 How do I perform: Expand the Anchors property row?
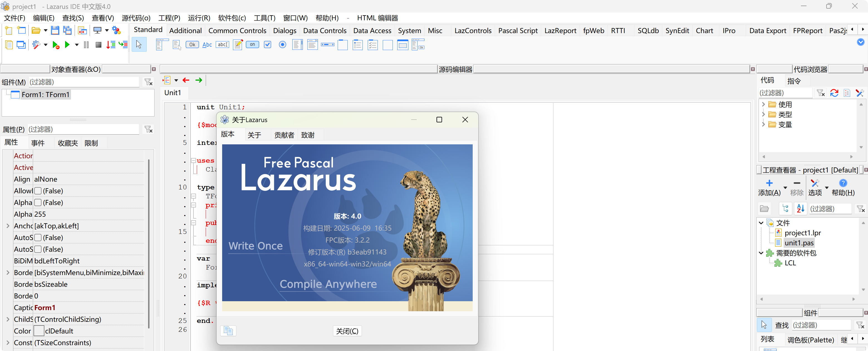(x=8, y=226)
